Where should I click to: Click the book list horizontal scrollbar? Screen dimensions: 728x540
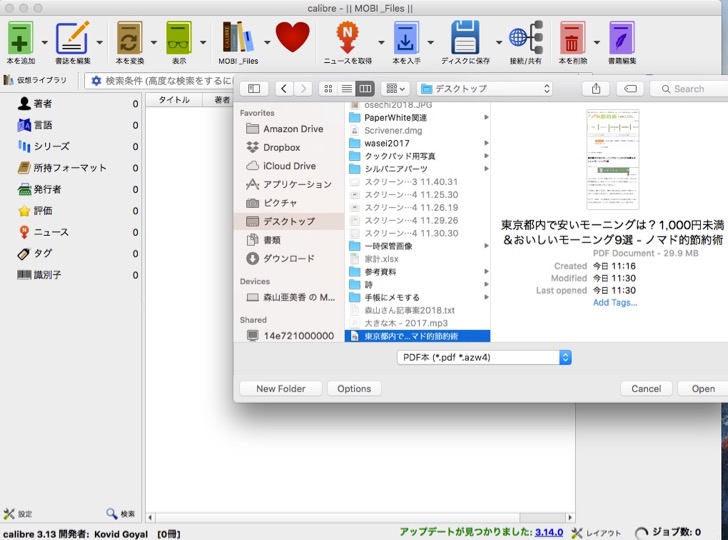(x=359, y=517)
